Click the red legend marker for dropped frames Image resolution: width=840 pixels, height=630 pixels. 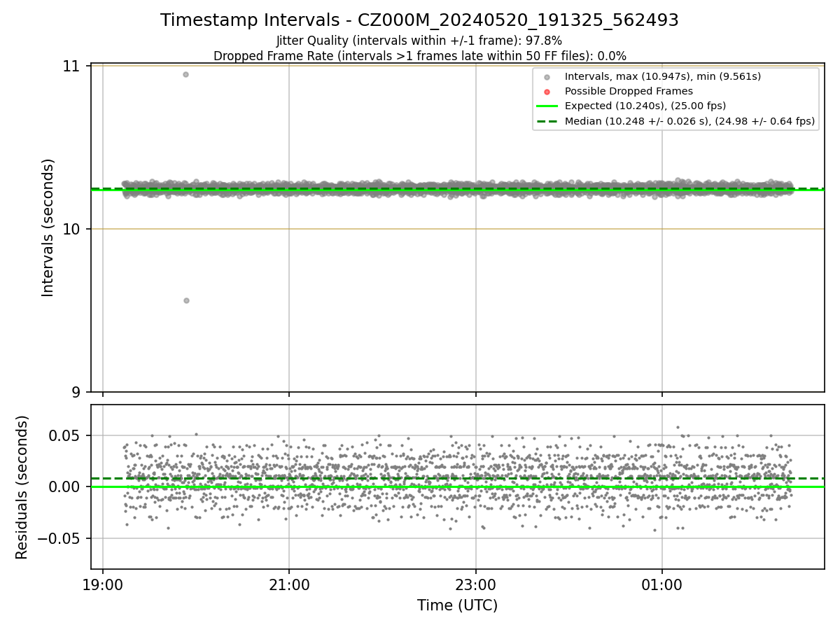[547, 92]
